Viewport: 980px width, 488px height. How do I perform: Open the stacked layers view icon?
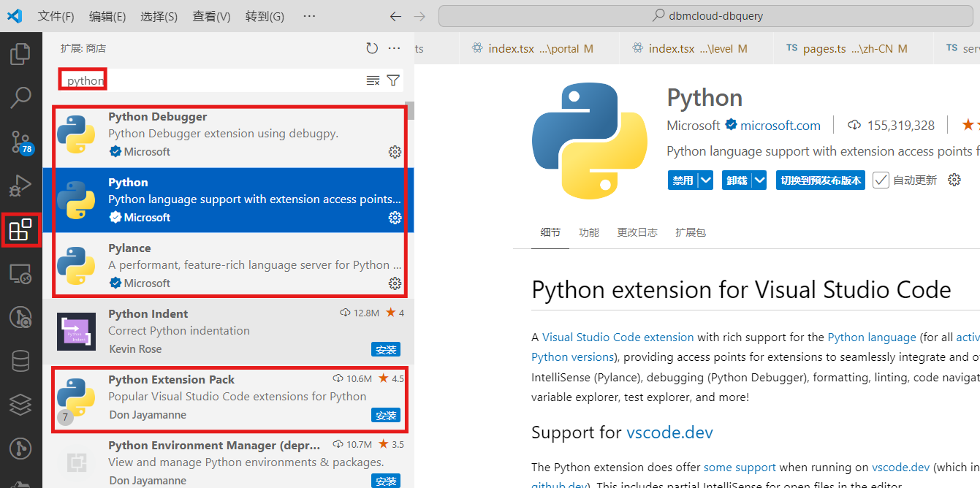pos(20,404)
